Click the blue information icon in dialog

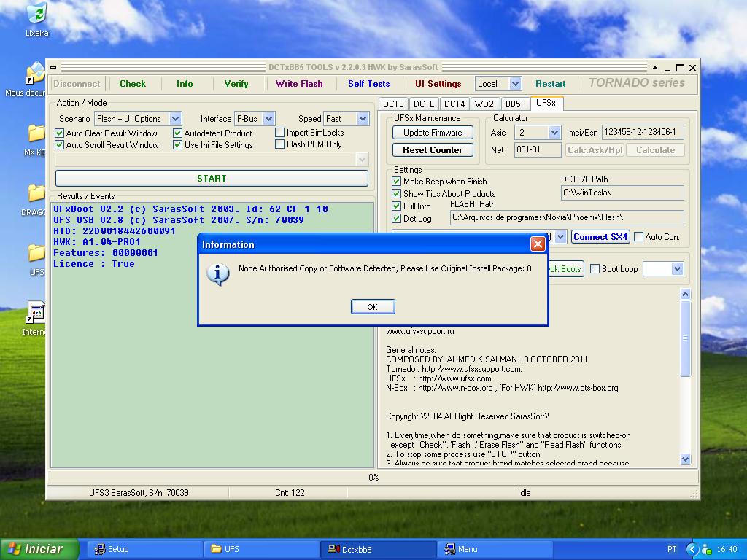217,274
